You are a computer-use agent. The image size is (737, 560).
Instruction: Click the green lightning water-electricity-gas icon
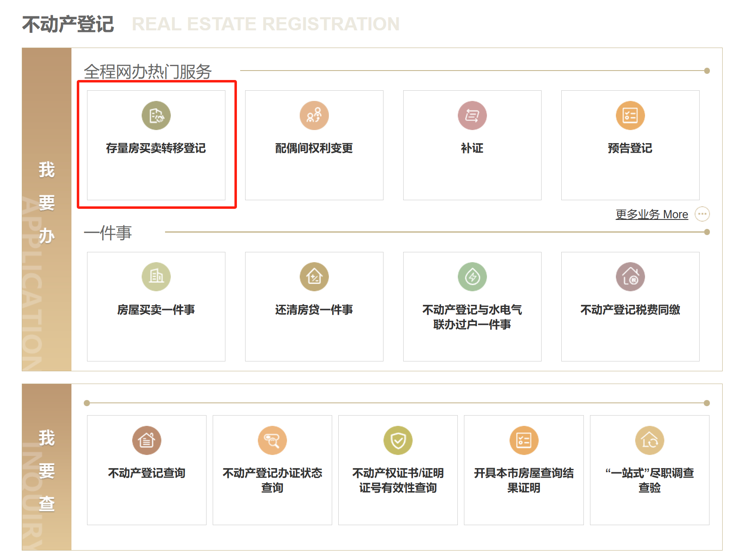pos(472,277)
